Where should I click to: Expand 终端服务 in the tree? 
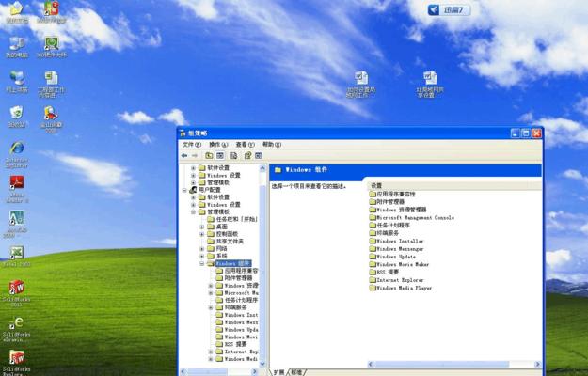tap(211, 307)
